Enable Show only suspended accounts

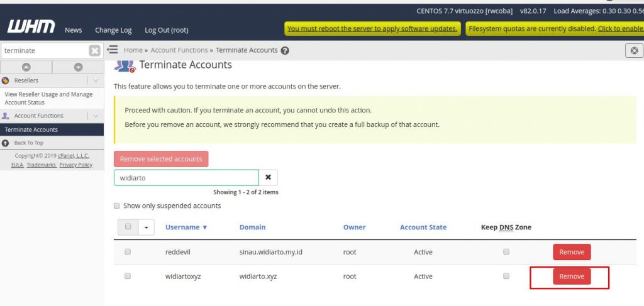[116, 206]
